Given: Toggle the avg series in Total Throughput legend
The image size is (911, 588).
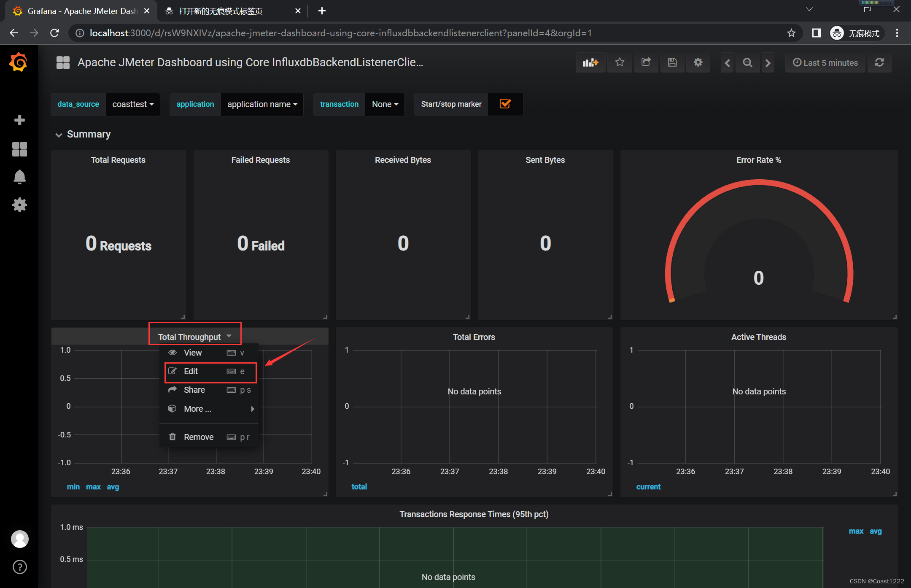Looking at the screenshot, I should pos(113,487).
